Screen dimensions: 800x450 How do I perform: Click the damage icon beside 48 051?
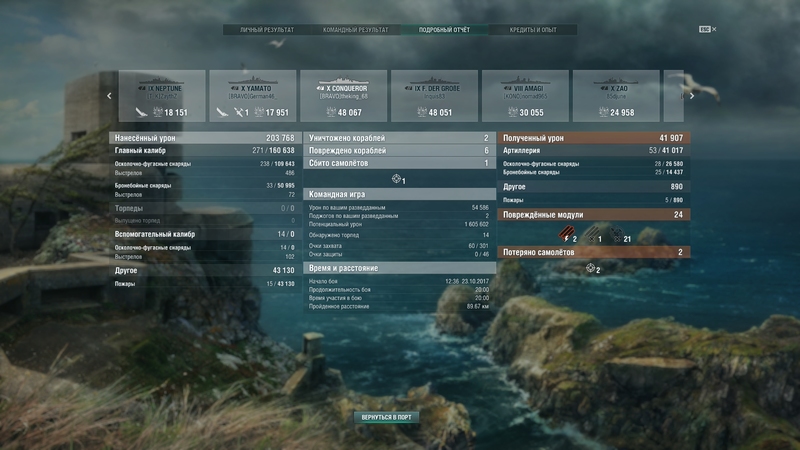[x=422, y=112]
